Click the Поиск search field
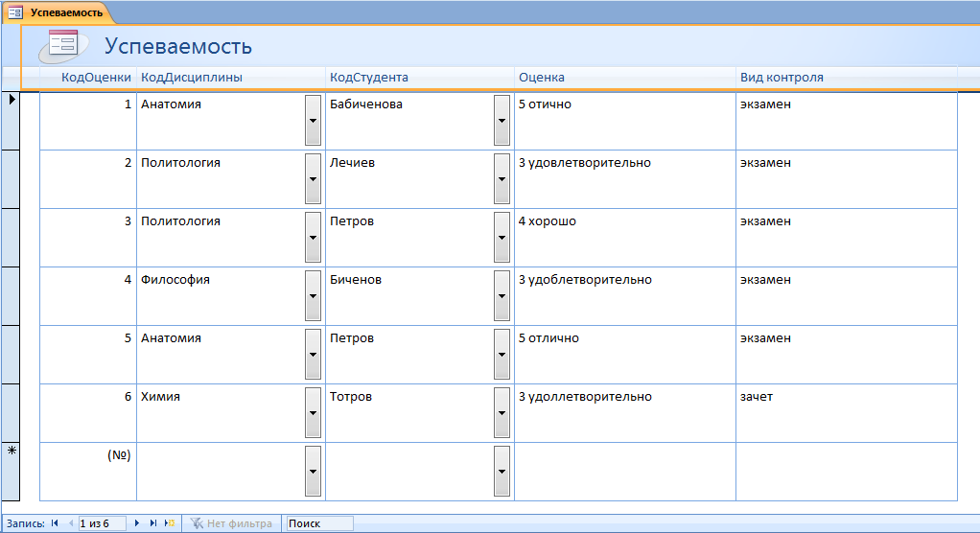 [319, 523]
